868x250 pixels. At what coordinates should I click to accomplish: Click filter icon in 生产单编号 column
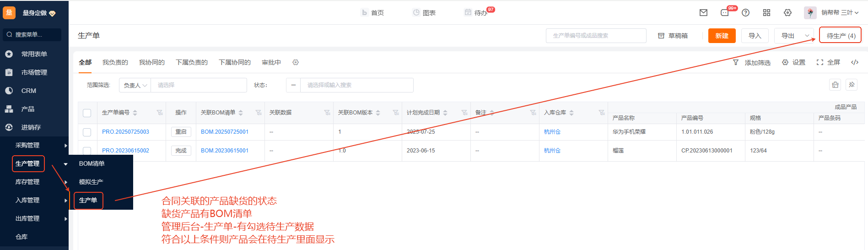pyautogui.click(x=160, y=113)
